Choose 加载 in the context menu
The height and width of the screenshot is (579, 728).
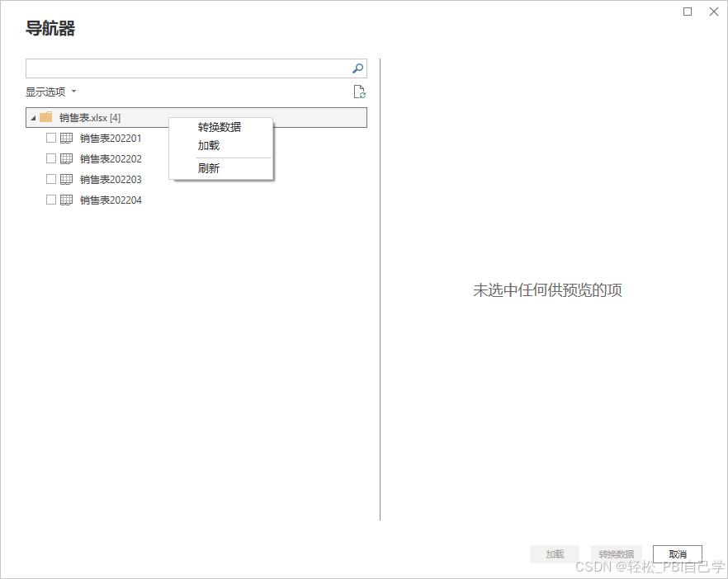[209, 146]
